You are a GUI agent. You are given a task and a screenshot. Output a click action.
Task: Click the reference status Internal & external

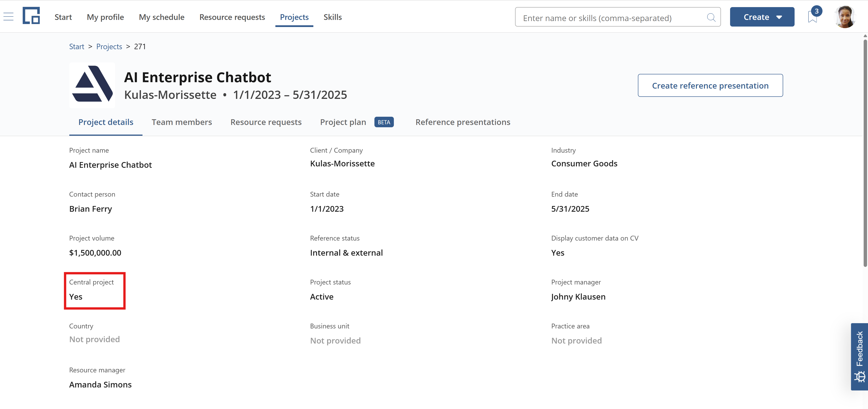[x=346, y=252]
